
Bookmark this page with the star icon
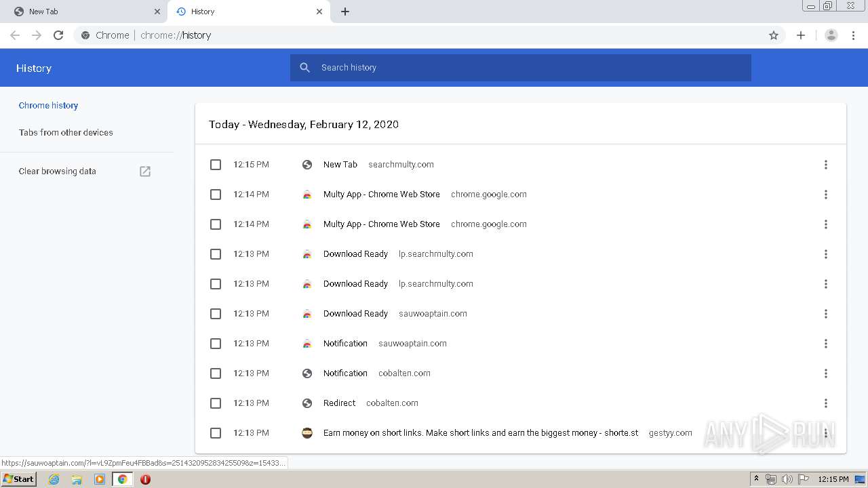774,35
